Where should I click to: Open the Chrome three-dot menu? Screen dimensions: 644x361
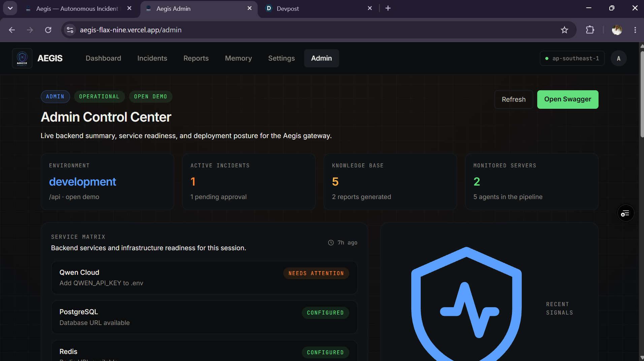tap(635, 30)
